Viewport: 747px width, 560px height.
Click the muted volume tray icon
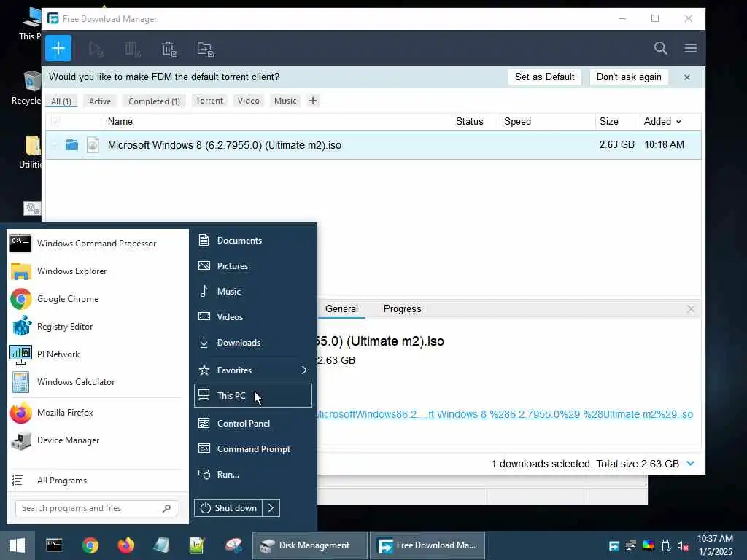pyautogui.click(x=683, y=545)
